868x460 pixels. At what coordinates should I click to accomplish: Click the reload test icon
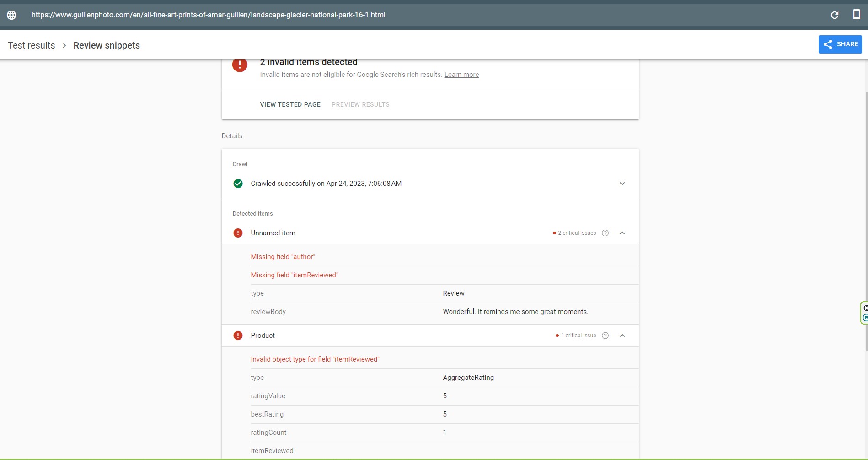(x=835, y=15)
